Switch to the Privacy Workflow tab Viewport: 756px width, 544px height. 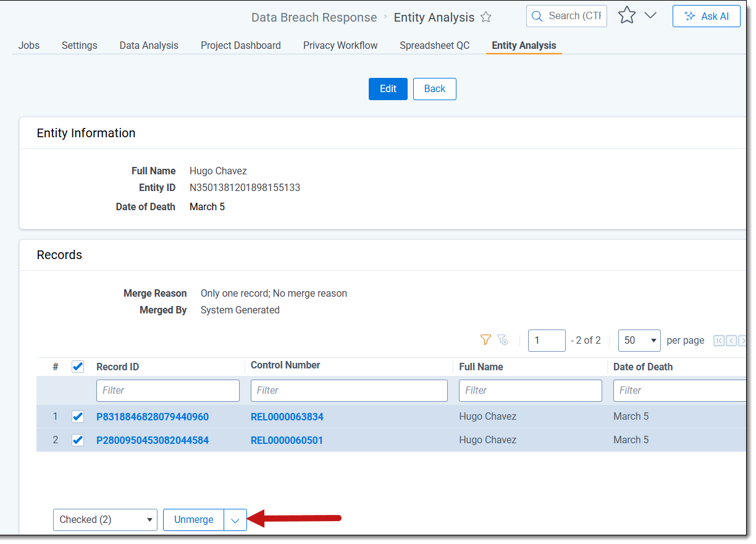click(340, 45)
